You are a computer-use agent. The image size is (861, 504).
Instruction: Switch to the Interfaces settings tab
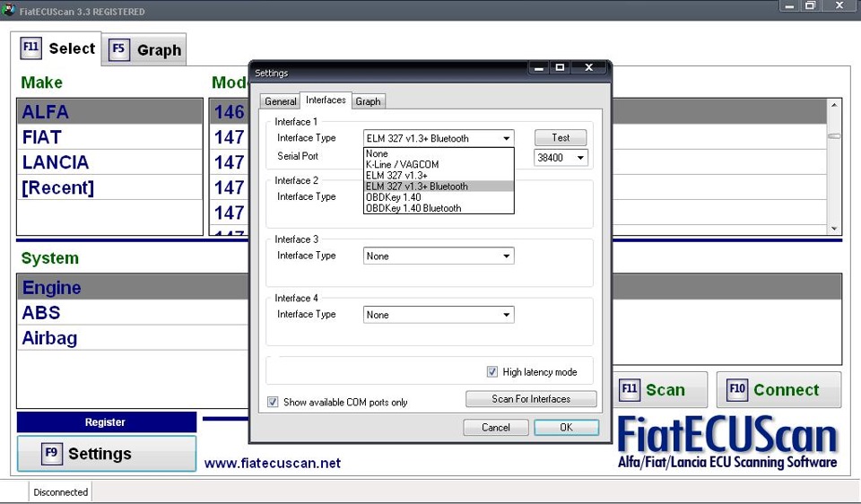click(x=326, y=100)
